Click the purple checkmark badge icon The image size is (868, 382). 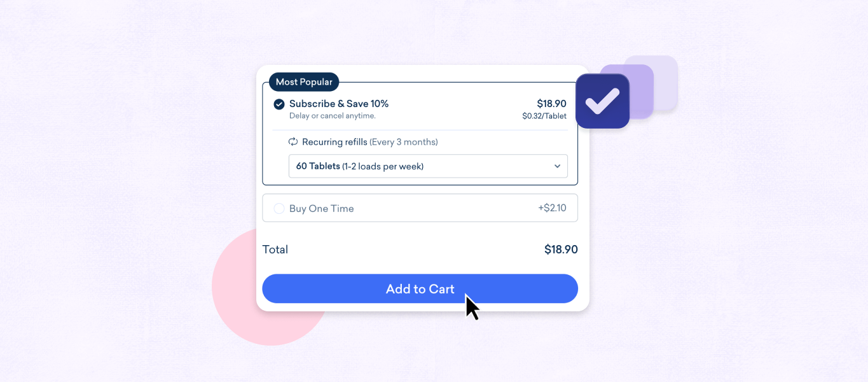click(602, 101)
